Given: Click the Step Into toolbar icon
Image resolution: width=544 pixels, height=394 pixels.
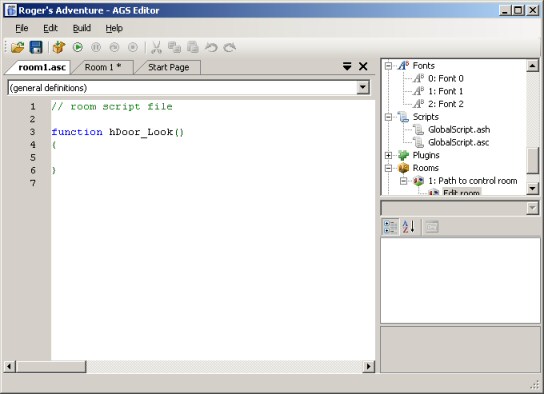Looking at the screenshot, I should coord(114,47).
